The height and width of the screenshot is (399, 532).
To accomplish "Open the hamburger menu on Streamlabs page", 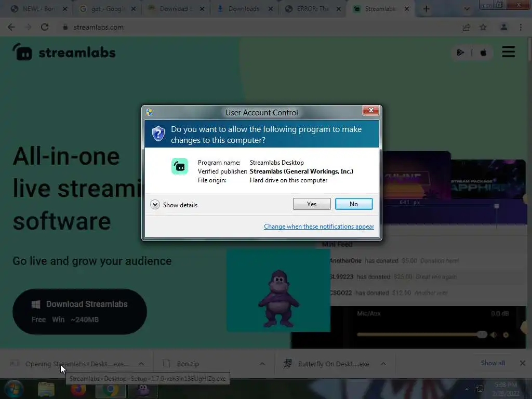I will point(508,52).
